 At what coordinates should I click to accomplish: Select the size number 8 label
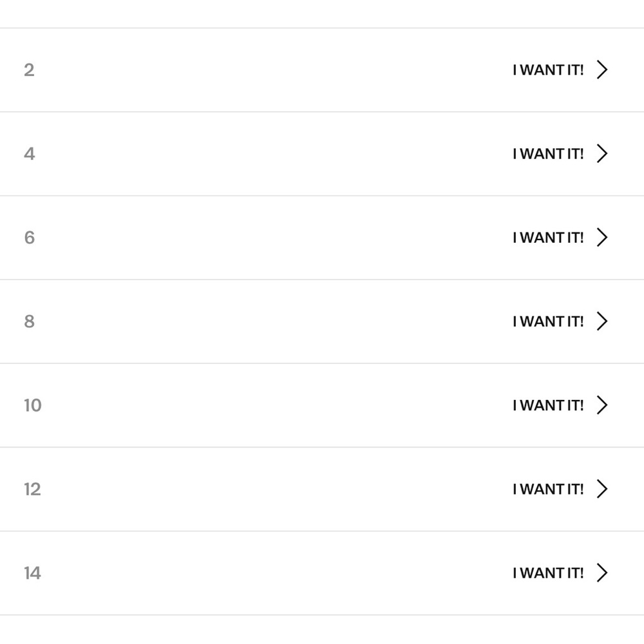click(x=29, y=321)
